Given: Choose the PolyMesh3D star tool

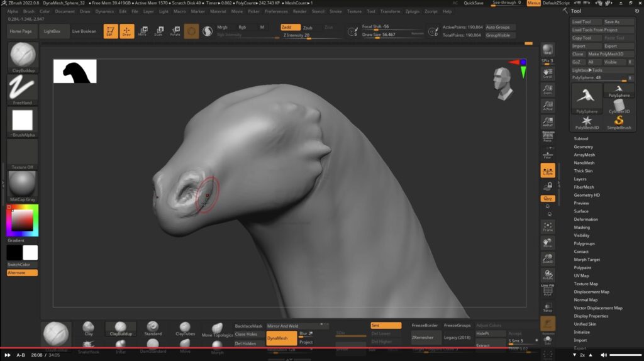Looking at the screenshot, I should click(587, 122).
